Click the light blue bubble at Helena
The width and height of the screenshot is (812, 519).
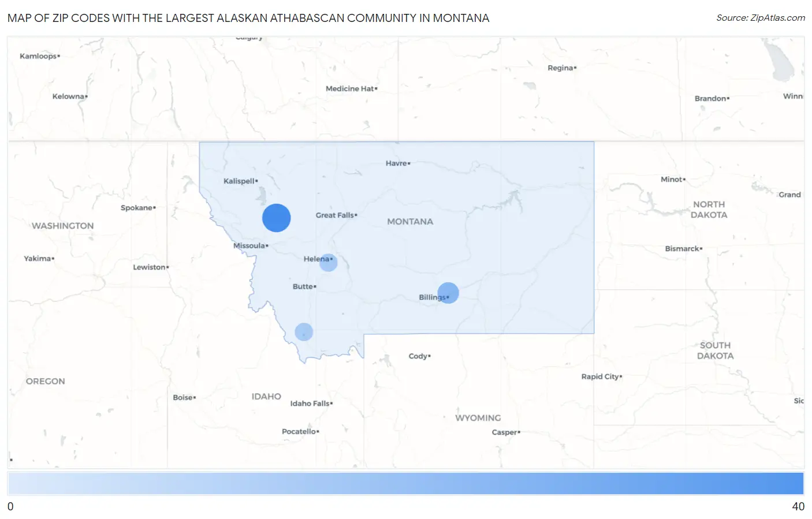(329, 263)
